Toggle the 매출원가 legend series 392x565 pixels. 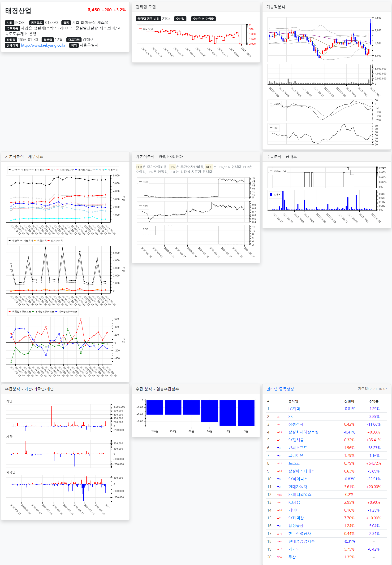[x=26, y=241]
